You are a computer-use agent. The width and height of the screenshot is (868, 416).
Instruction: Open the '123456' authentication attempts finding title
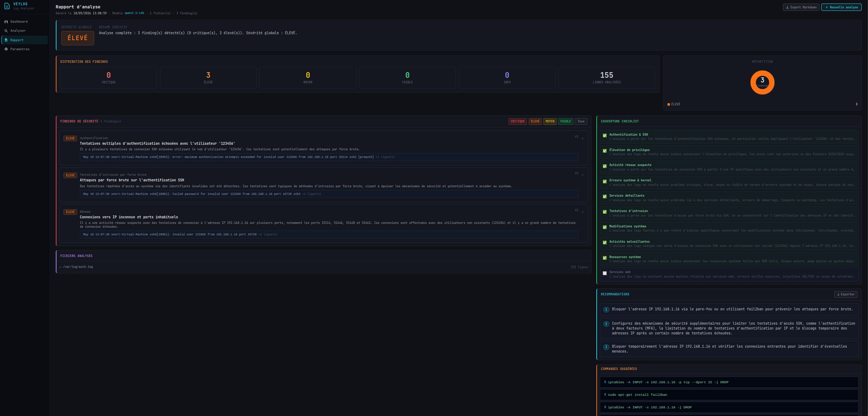[x=157, y=143]
